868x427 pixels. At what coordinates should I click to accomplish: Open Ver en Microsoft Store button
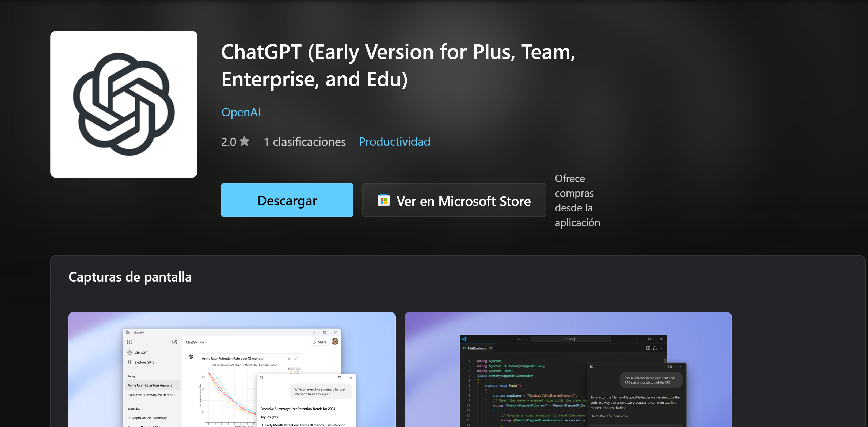pyautogui.click(x=454, y=200)
